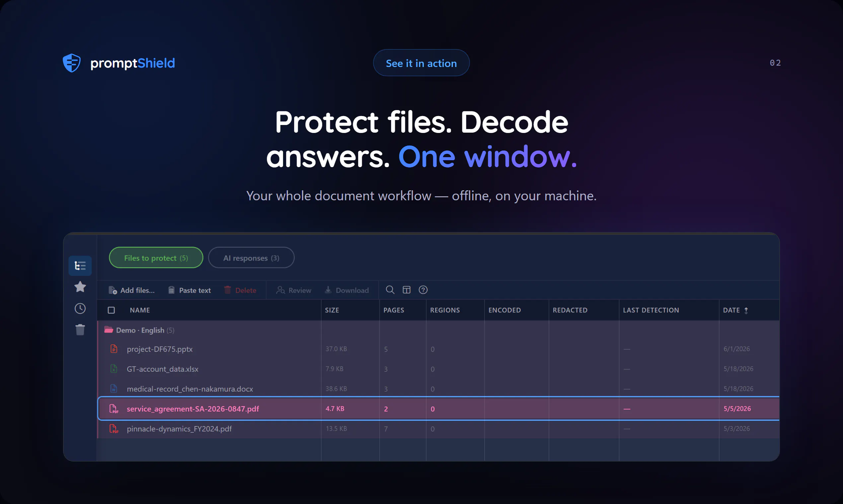Click the PDF icon of service_agreement-SA-2026-0847.pdf
Screen dimensions: 843x504
point(114,409)
